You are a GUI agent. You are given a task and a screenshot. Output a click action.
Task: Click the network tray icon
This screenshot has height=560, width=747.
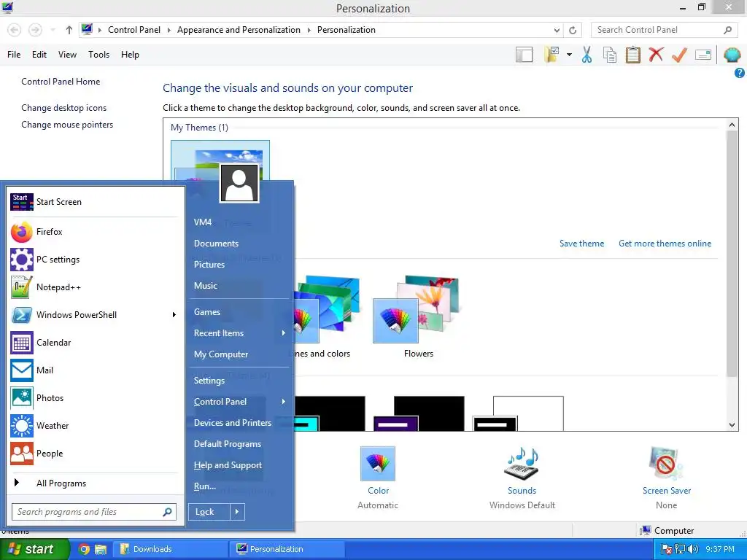click(x=680, y=549)
